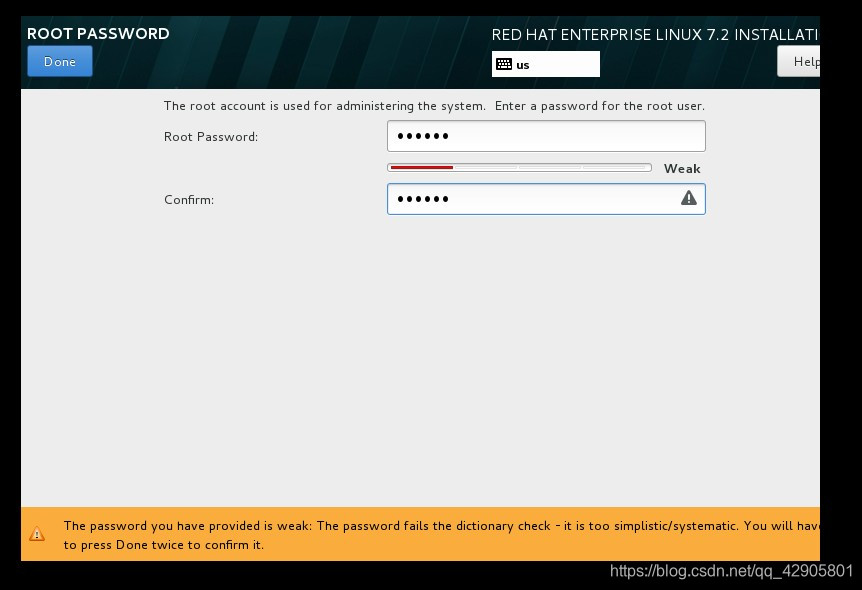Screen dimensions: 862x590
Task: Click the password strength bar
Action: [x=519, y=167]
